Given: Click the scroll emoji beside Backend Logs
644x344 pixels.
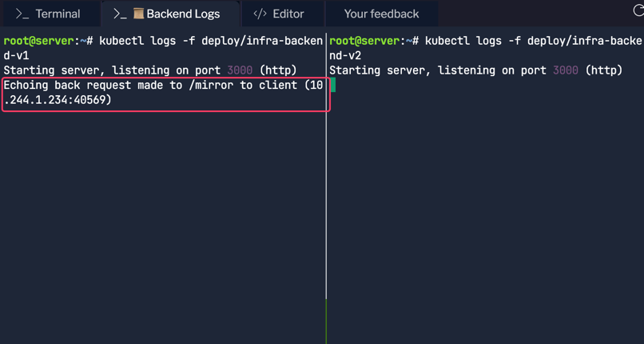Looking at the screenshot, I should (138, 14).
